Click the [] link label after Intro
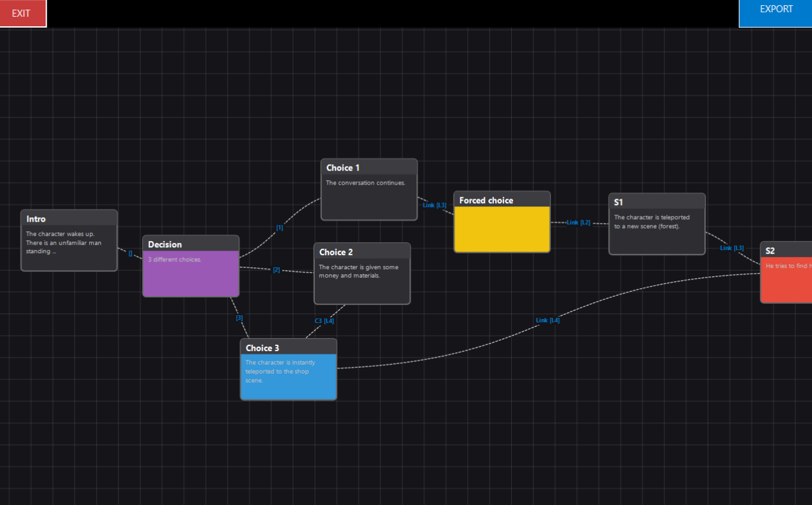Viewport: 812px width, 505px height. pos(130,253)
